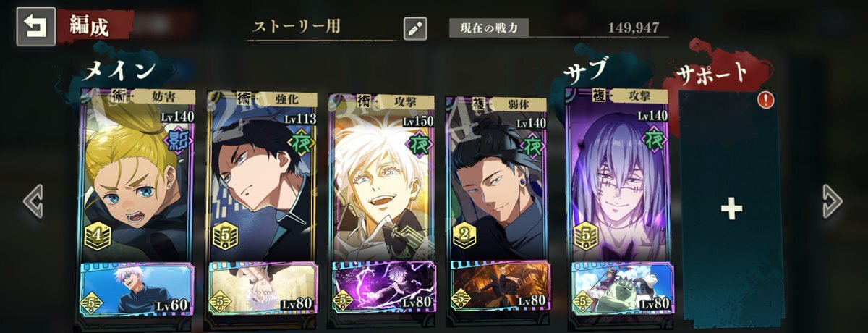868x333 pixels.
Task: Select the blonde Lv140 妨害 character card
Action: (x=137, y=175)
